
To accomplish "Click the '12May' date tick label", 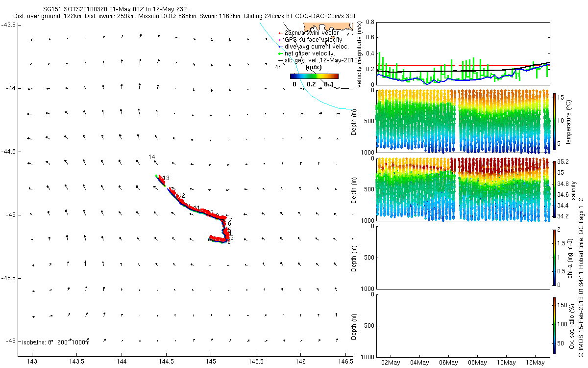I will [x=535, y=363].
